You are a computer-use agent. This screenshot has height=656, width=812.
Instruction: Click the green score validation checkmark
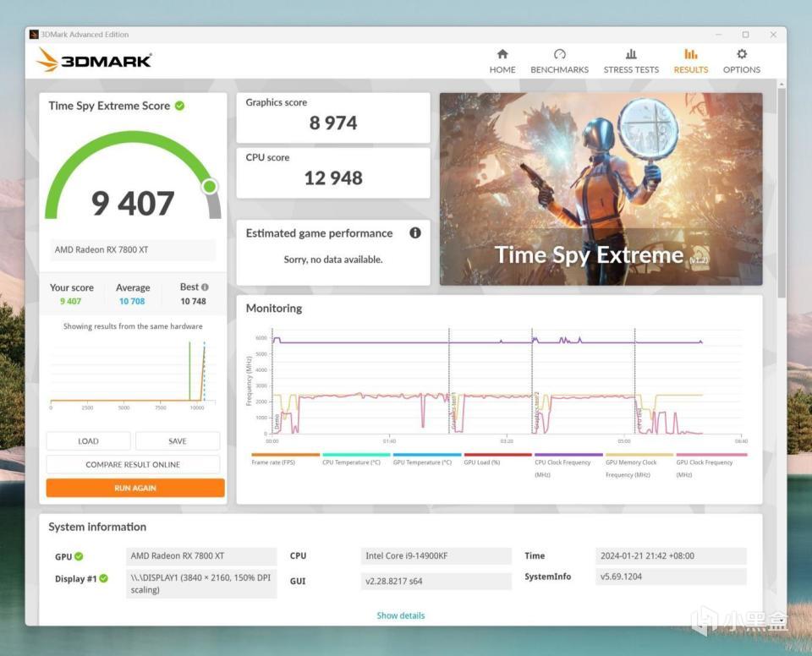coord(179,106)
